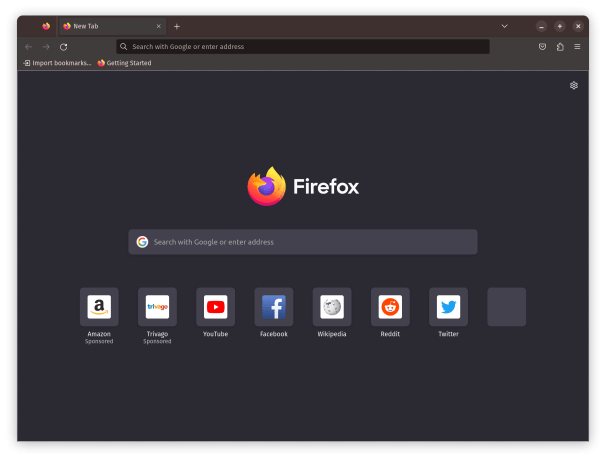Open Save to Pocket icon
This screenshot has height=460, width=606.
click(x=542, y=47)
